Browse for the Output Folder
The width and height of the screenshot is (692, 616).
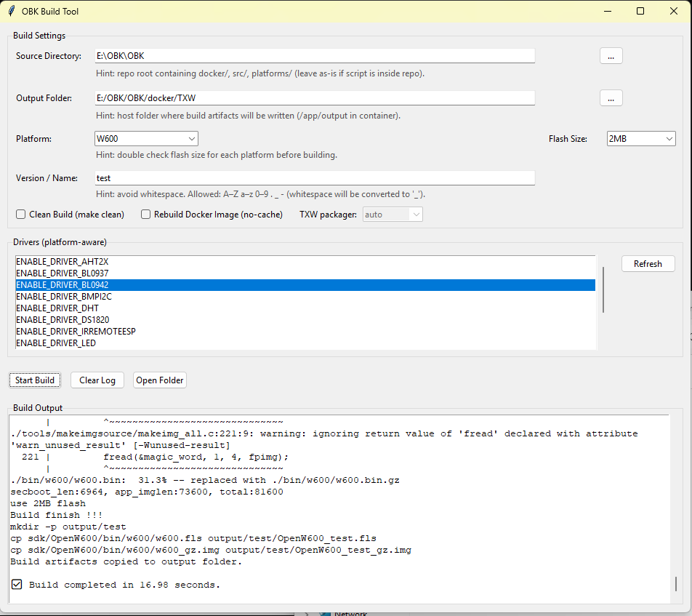(x=611, y=98)
